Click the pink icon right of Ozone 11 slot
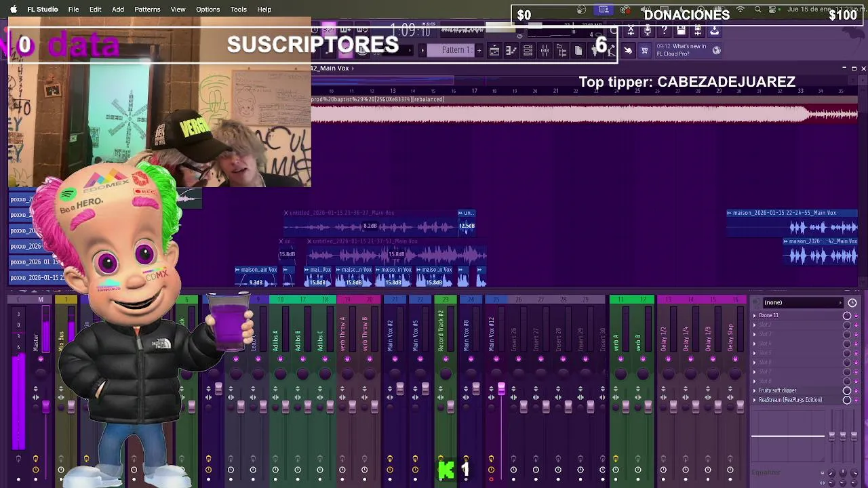Viewport: 868px width, 488px height. [x=856, y=316]
